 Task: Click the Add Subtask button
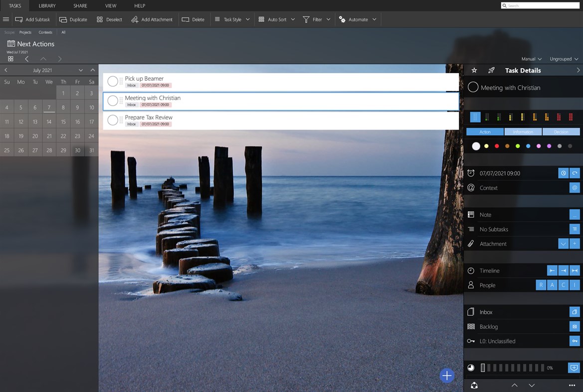coord(32,19)
